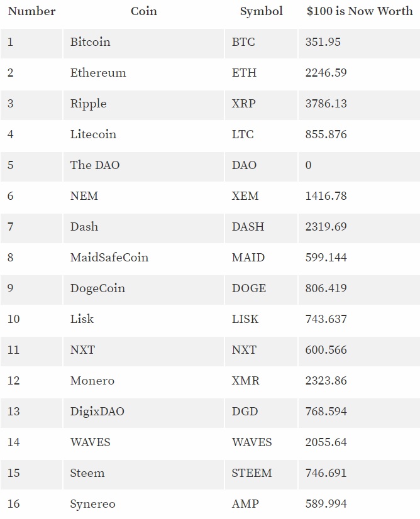Select row number 11 cell
This screenshot has height=519, width=420.
[x=14, y=350]
